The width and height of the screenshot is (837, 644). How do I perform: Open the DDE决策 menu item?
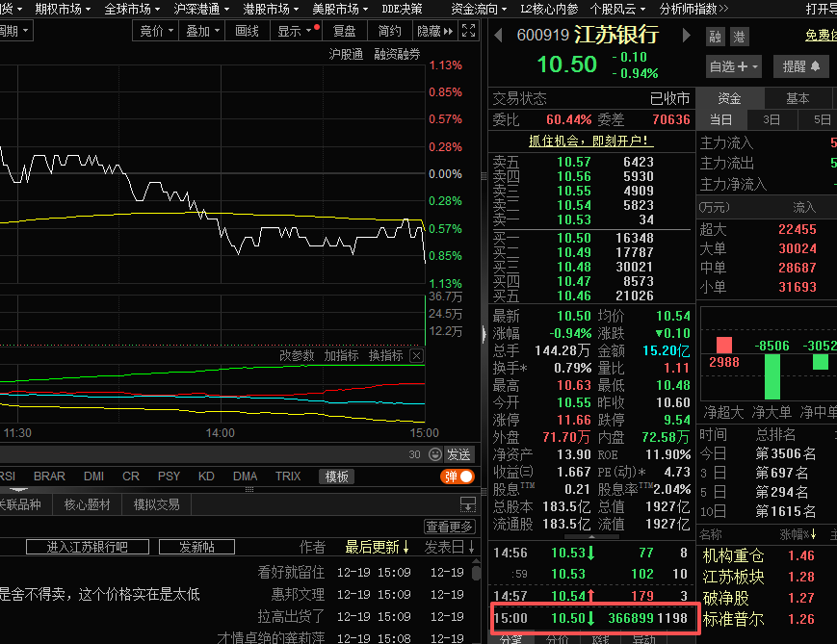pos(402,9)
